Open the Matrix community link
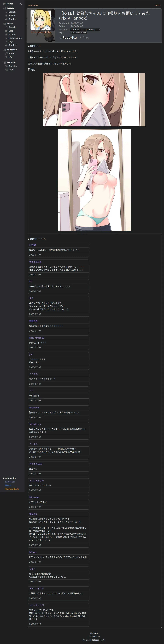Screen dimensions: 164x644 click(x=8, y=486)
